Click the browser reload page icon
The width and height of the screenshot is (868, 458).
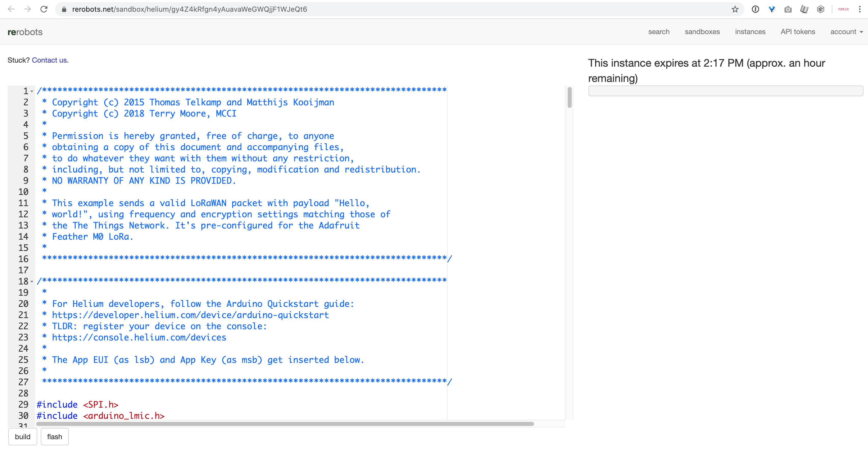(x=44, y=9)
